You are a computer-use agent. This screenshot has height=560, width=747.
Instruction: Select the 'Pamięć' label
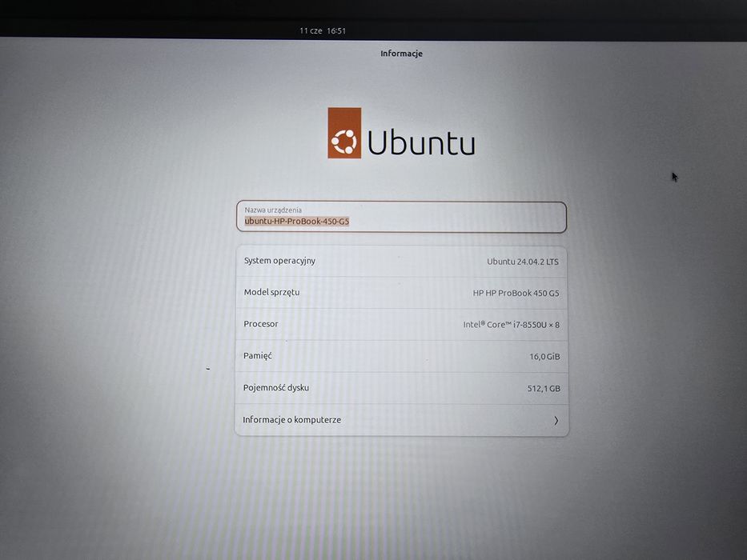[x=257, y=356]
